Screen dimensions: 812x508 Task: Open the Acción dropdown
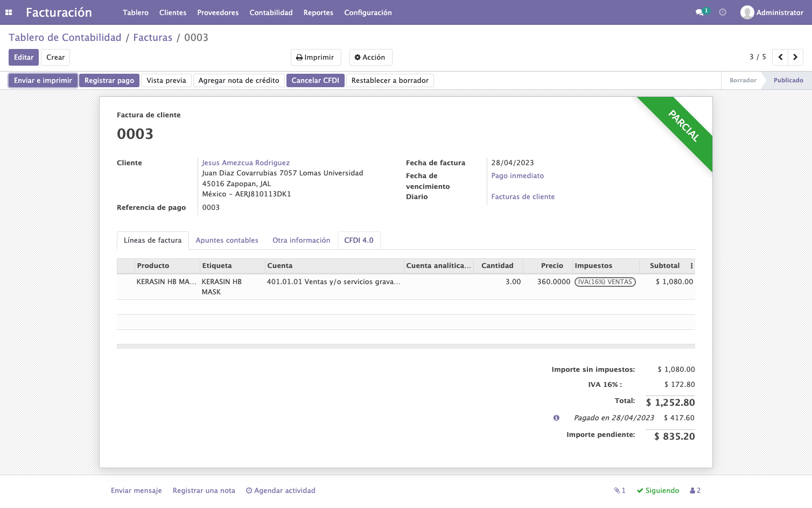click(x=370, y=57)
